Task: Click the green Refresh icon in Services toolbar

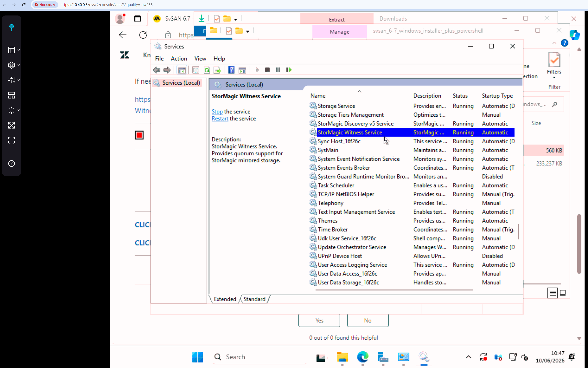Action: [x=207, y=70]
